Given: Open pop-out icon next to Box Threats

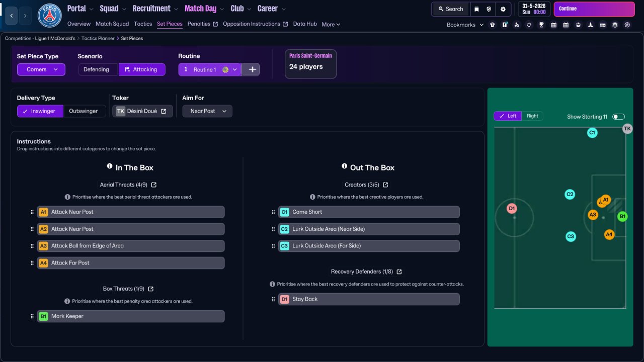Looking at the screenshot, I should [151, 289].
